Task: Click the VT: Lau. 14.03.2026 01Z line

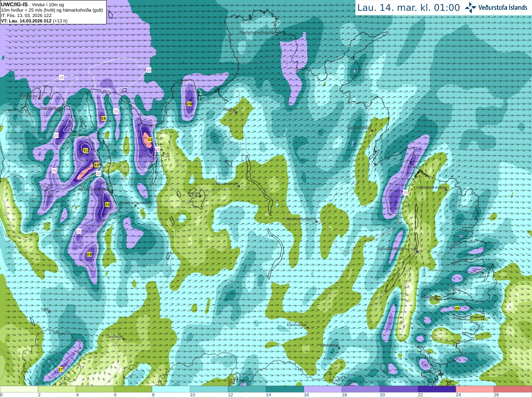Action: pyautogui.click(x=34, y=21)
